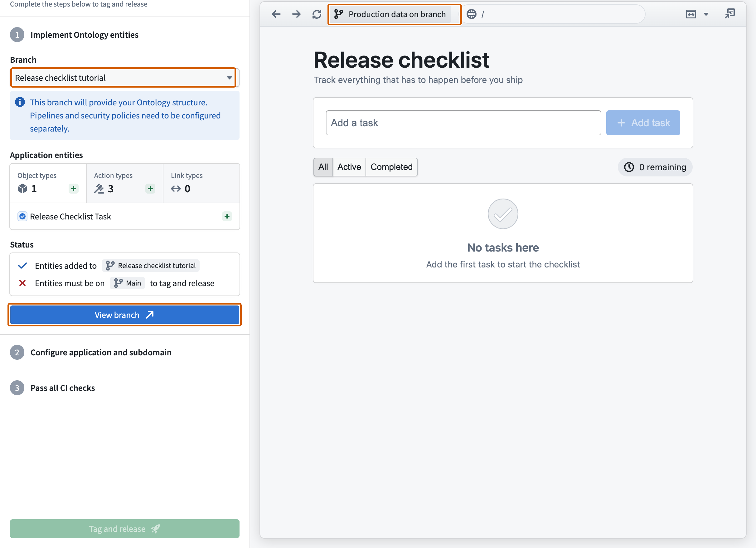Screen dimensions: 756x548
Task: Open the comments pin icon
Action: click(x=730, y=14)
